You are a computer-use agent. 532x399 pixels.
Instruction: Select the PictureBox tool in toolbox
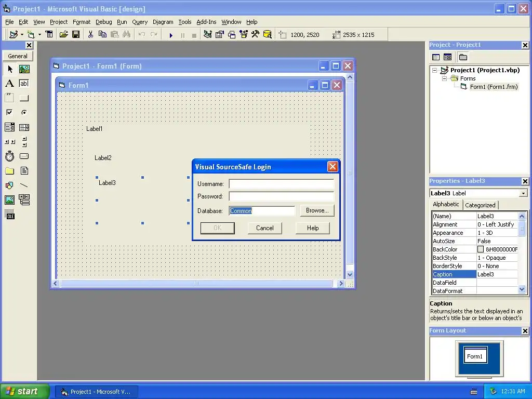24,69
